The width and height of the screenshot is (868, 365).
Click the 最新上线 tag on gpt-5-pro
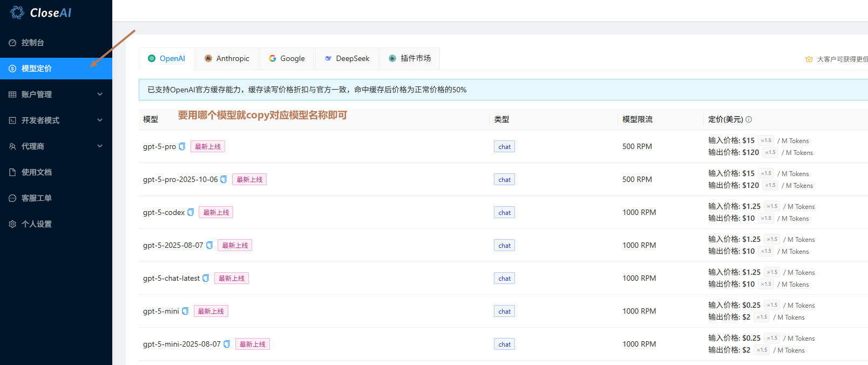pyautogui.click(x=208, y=146)
